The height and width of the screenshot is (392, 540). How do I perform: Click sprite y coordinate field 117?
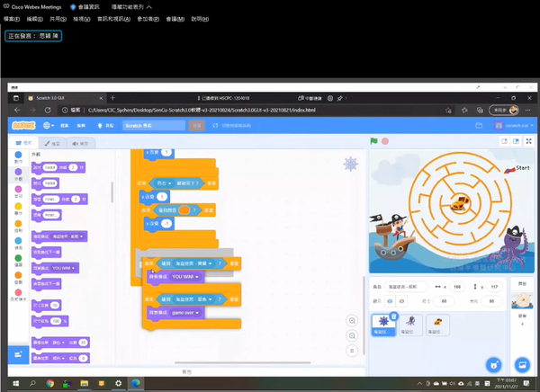[x=494, y=286]
